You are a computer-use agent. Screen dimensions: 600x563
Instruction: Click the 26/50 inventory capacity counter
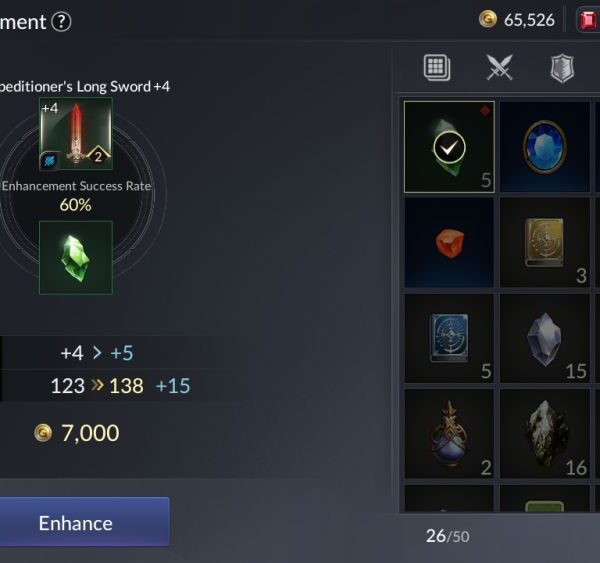(x=447, y=536)
